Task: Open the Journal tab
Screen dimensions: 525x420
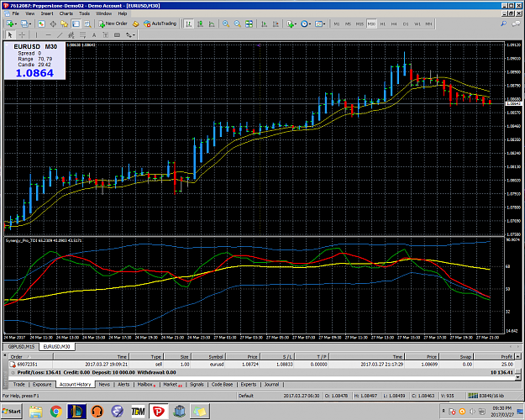Action: coord(271,385)
